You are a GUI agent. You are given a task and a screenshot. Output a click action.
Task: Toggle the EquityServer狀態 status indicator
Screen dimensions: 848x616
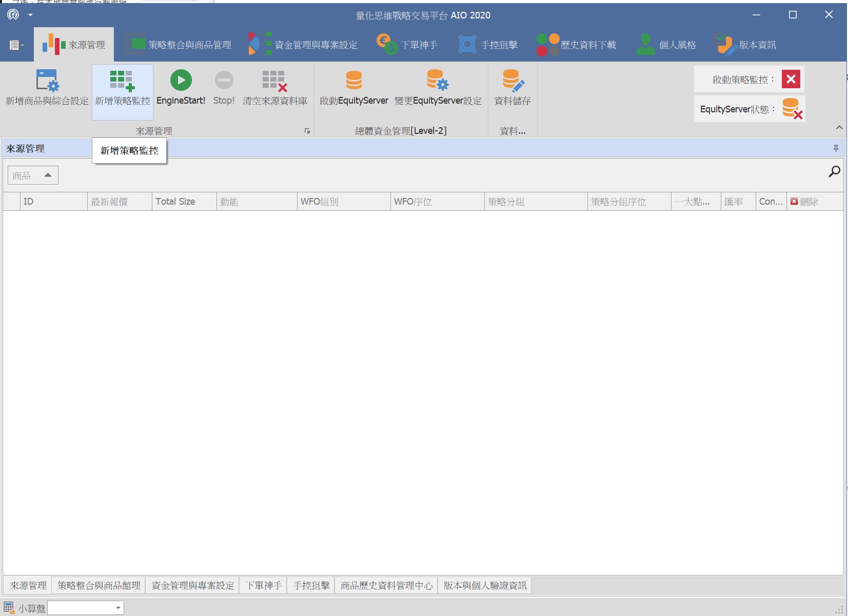(792, 109)
